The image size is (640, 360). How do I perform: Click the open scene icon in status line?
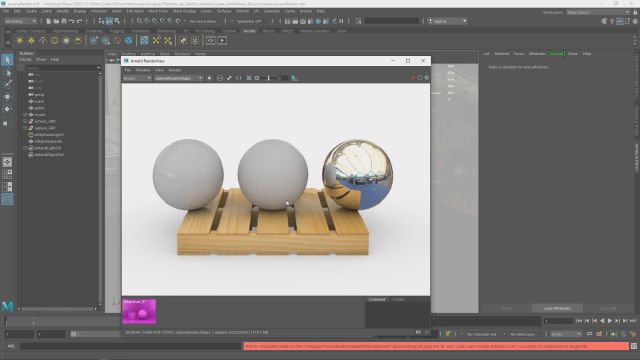56,21
